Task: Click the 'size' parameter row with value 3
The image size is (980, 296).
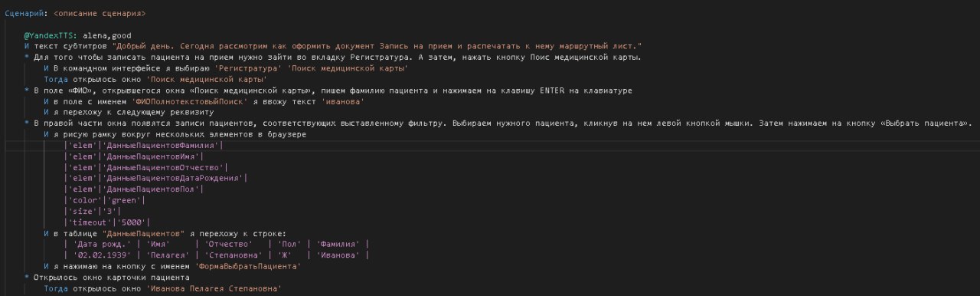Action: 93,211
